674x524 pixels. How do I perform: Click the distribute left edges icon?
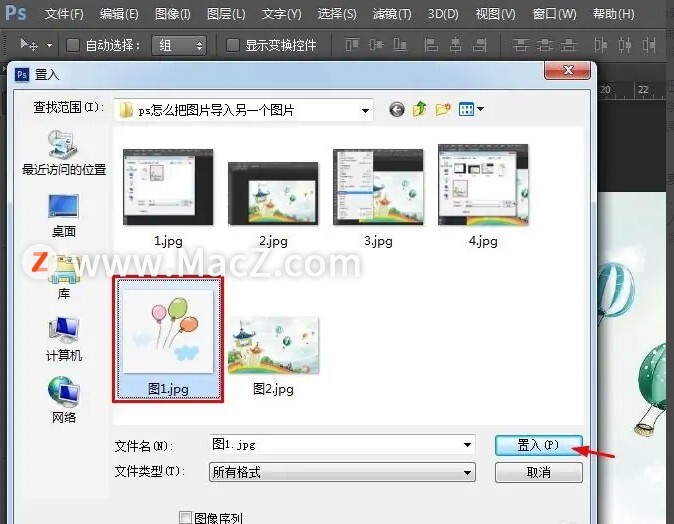600,45
